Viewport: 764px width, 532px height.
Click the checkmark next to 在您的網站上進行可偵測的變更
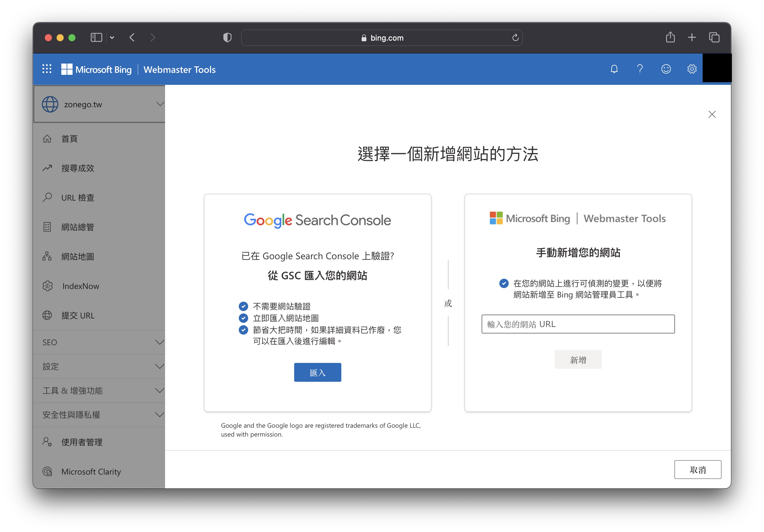(504, 283)
